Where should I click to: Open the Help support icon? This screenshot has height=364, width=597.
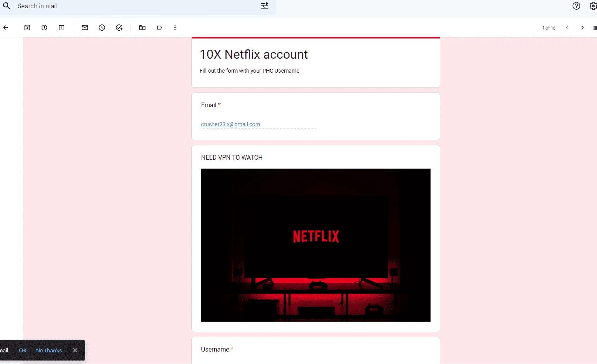(576, 6)
